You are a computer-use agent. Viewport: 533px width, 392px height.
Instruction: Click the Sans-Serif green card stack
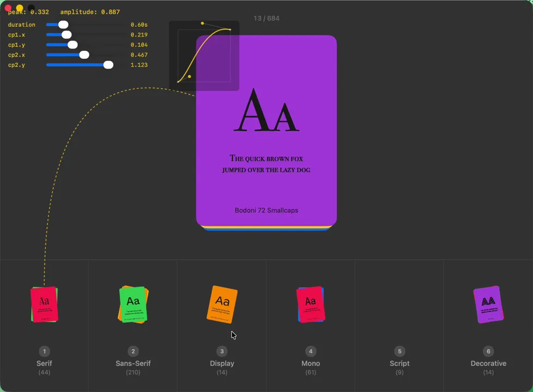click(133, 304)
